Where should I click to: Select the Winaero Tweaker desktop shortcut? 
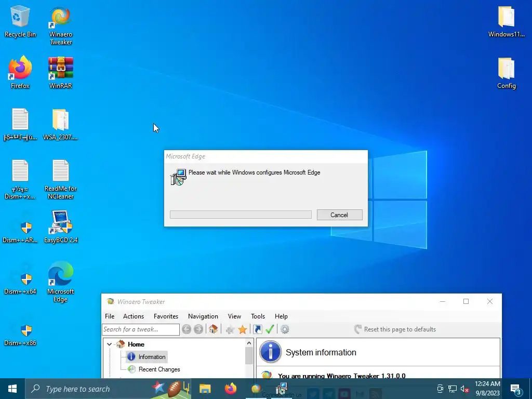[x=61, y=26]
